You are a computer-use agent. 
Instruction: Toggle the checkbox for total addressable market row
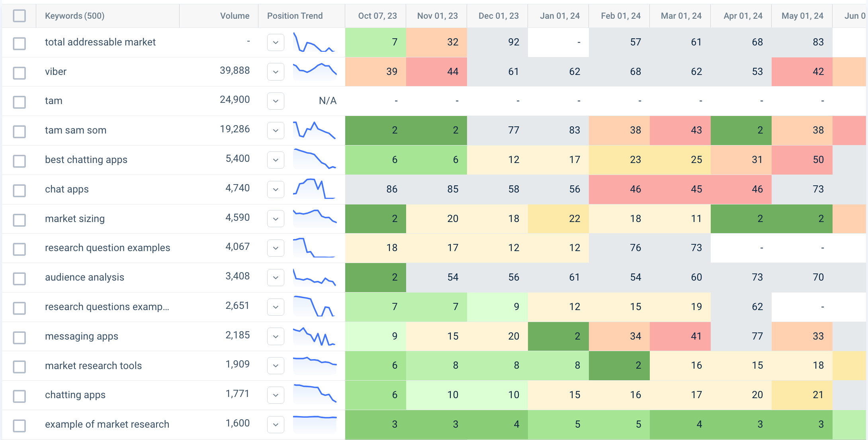coord(19,43)
